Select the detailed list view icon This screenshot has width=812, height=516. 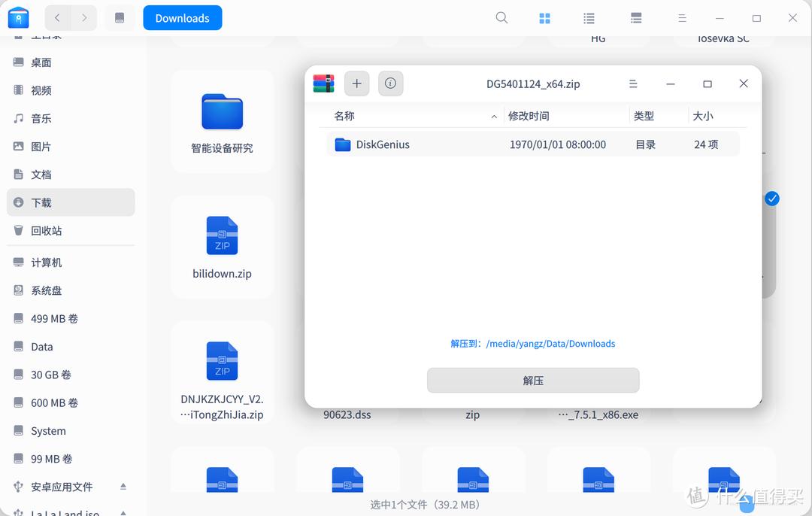click(x=636, y=17)
